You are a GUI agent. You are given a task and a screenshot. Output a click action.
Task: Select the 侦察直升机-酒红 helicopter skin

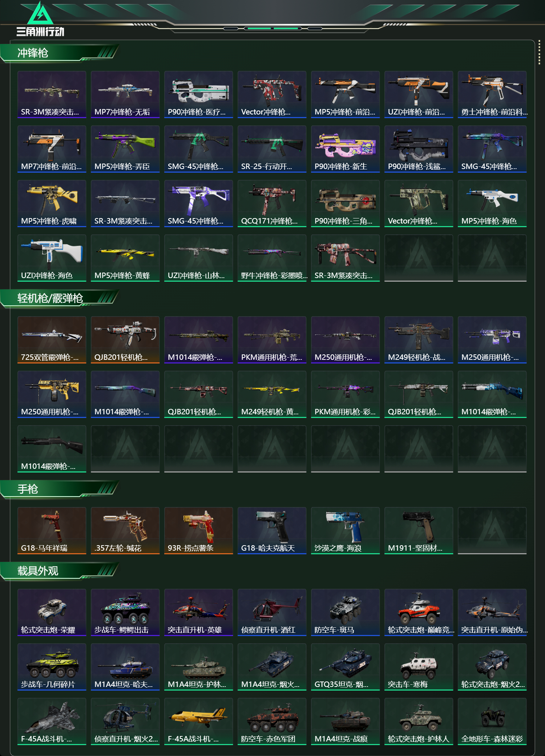272,612
